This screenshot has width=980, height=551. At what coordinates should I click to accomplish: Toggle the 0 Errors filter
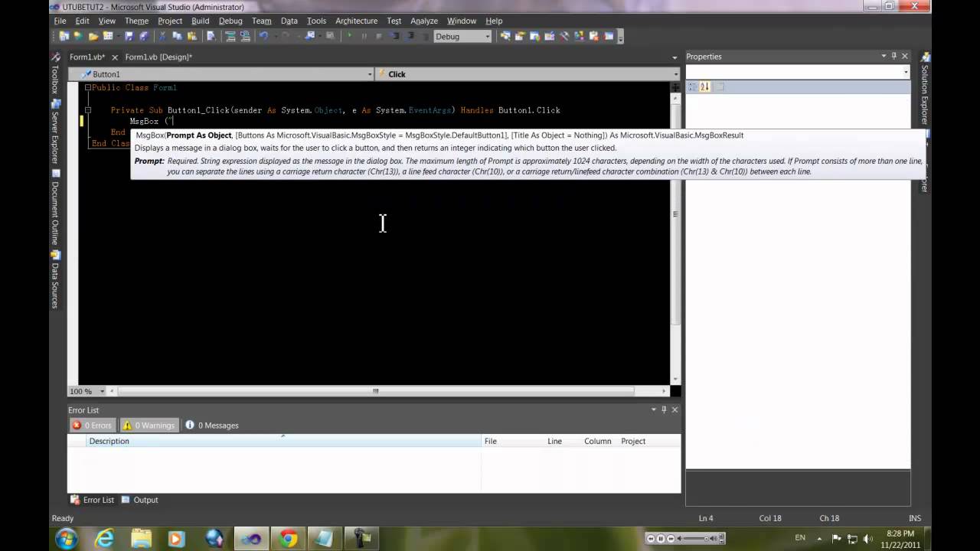[92, 425]
